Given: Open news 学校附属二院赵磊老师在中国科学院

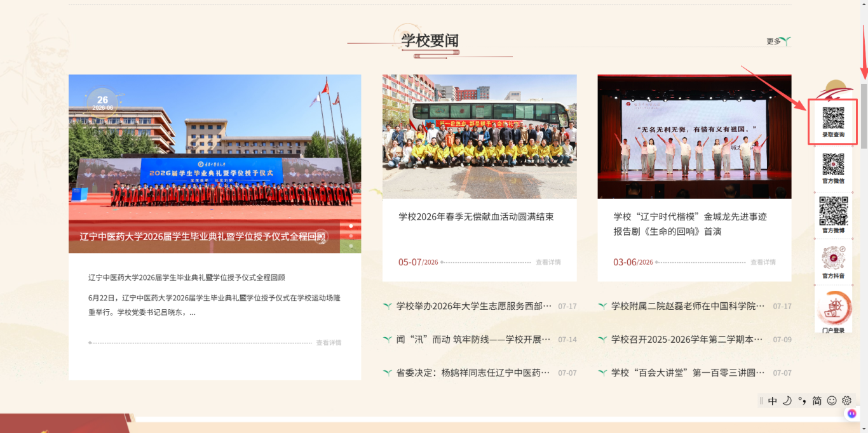Looking at the screenshot, I should click(x=688, y=306).
